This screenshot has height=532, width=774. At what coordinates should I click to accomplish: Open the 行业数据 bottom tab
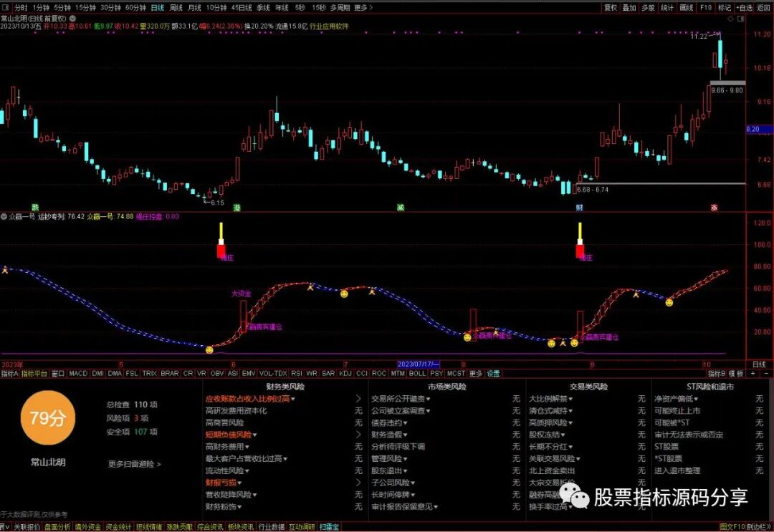[272, 527]
